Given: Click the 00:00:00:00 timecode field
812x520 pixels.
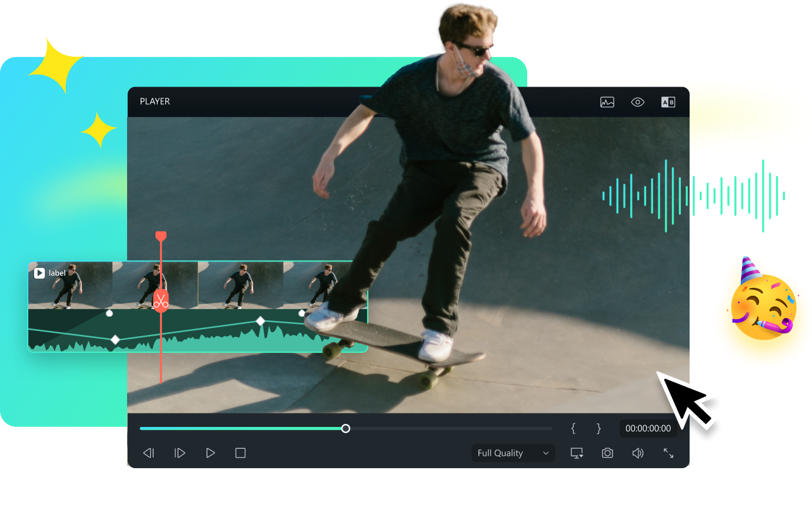Looking at the screenshot, I should point(648,429).
